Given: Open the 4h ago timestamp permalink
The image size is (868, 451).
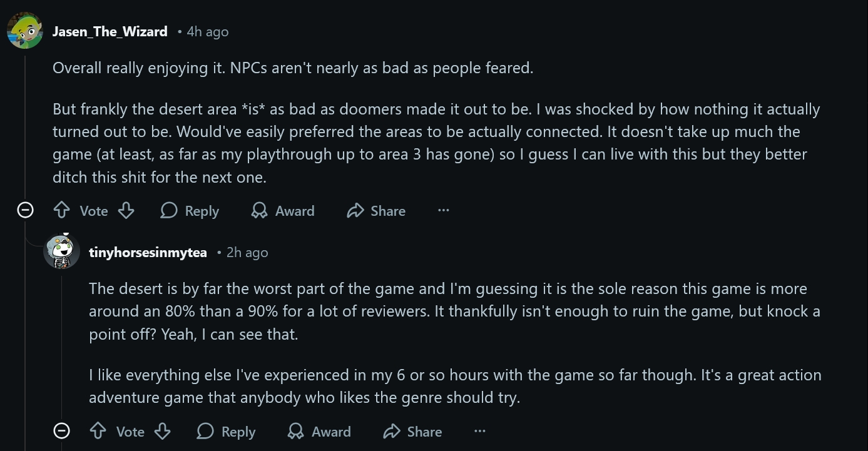Looking at the screenshot, I should click(x=208, y=31).
